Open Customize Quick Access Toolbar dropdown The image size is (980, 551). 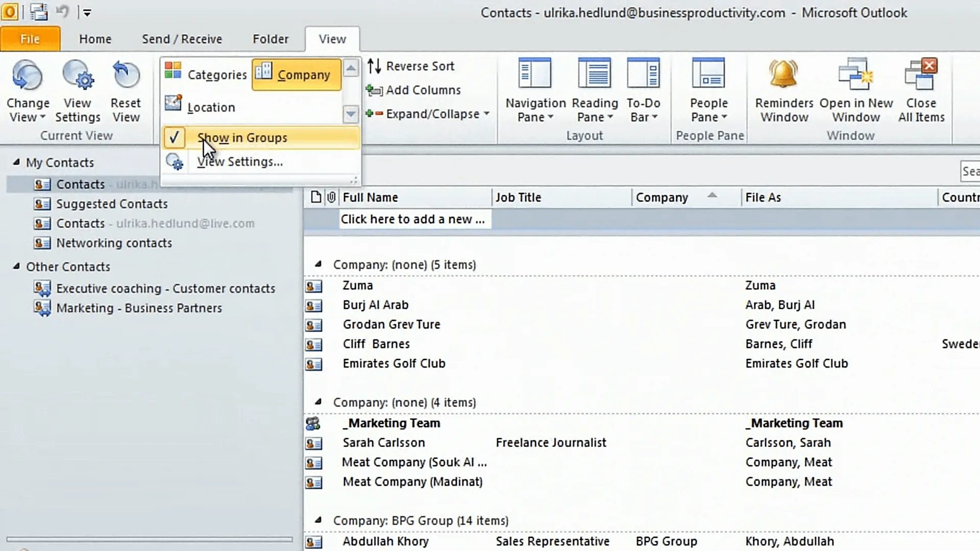87,13
